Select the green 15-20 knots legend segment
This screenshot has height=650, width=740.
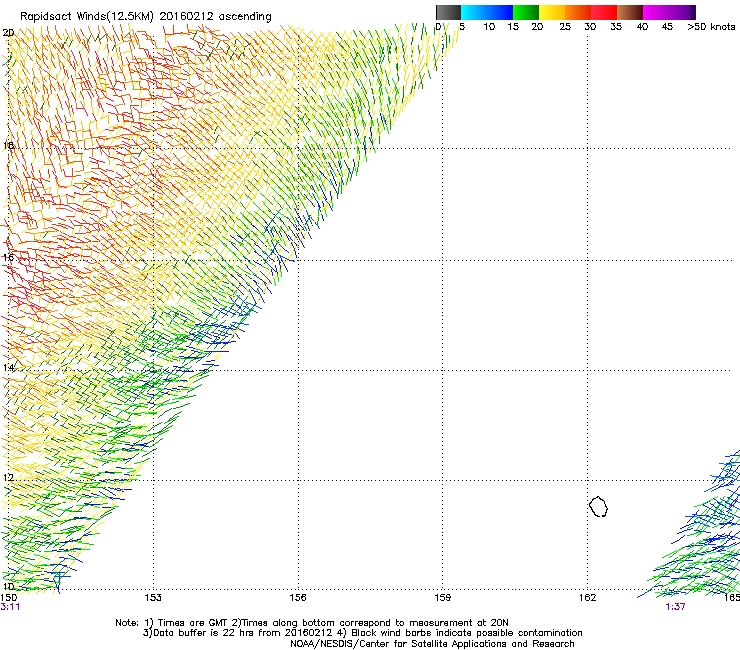526,12
